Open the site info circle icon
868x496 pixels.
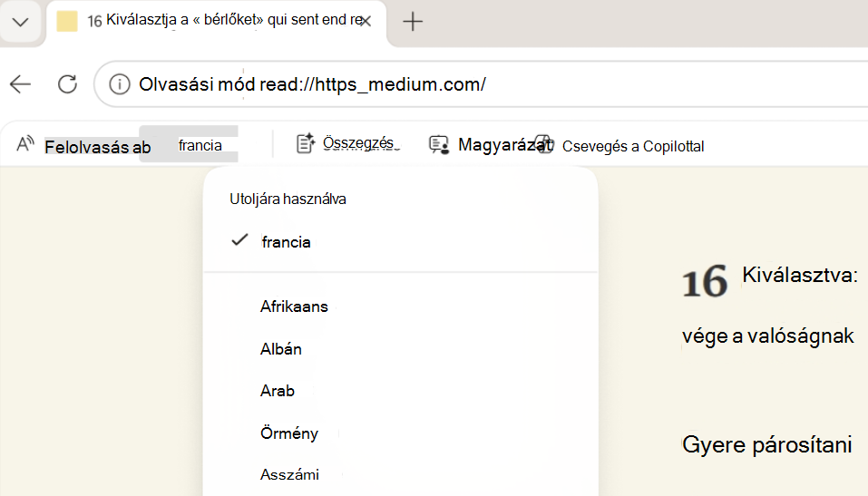pyautogui.click(x=119, y=84)
